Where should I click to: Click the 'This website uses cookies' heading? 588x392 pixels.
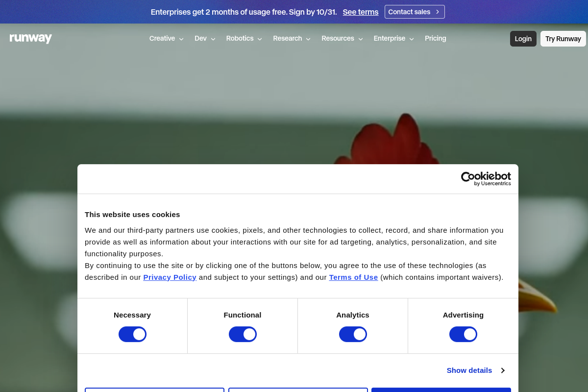click(x=132, y=215)
